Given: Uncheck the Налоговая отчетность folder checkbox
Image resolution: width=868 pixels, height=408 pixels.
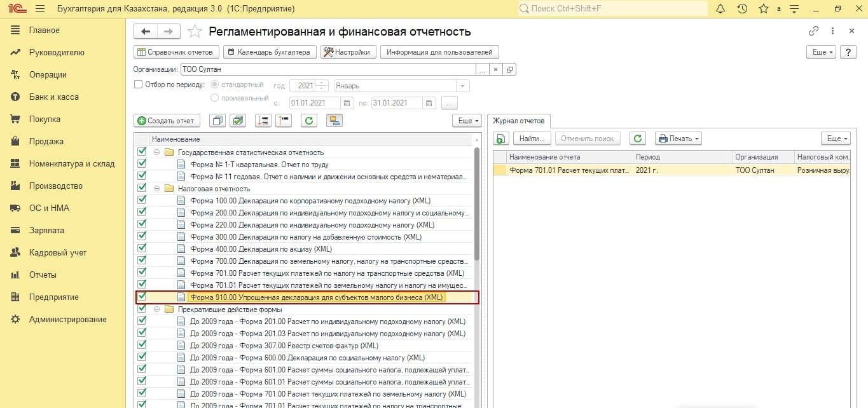Looking at the screenshot, I should [x=142, y=188].
